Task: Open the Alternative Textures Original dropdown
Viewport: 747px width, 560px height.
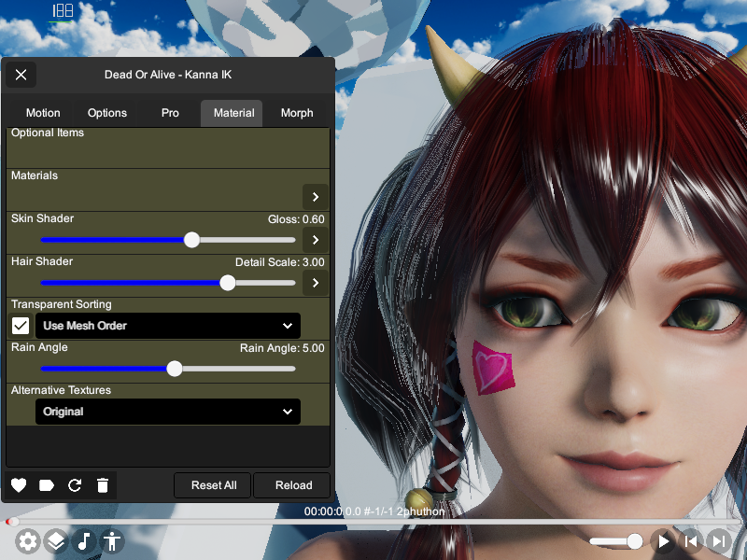Action: point(168,412)
